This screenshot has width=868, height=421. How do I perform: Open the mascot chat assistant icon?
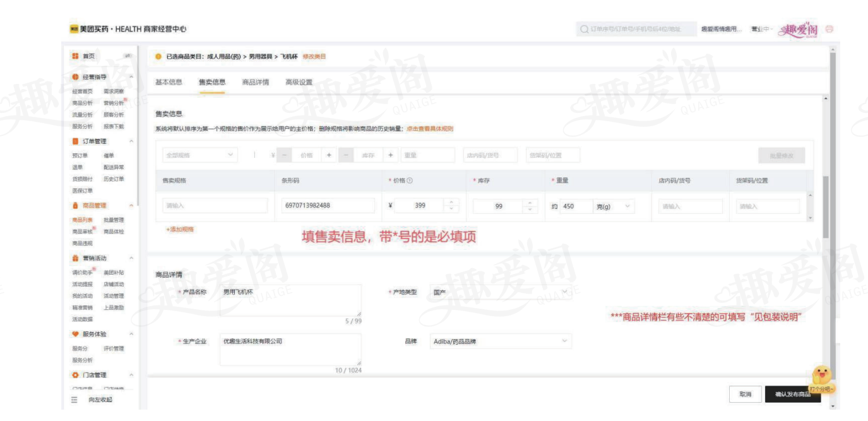pyautogui.click(x=821, y=376)
